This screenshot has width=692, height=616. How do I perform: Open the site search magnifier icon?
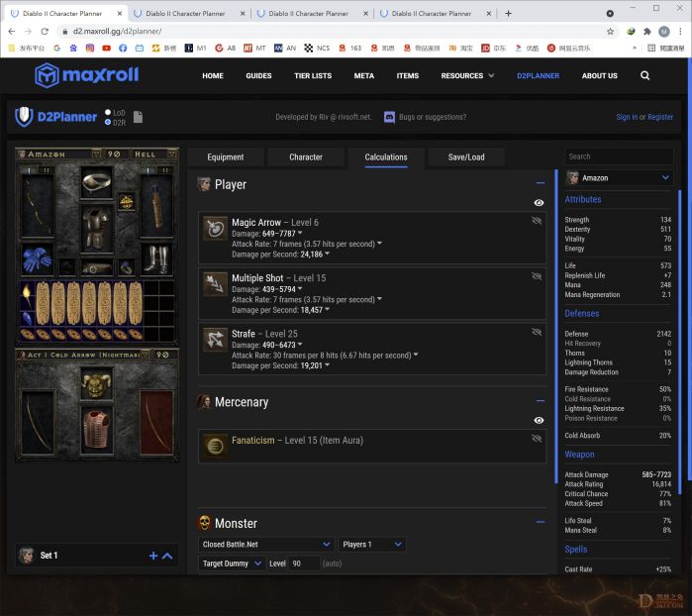(x=644, y=75)
